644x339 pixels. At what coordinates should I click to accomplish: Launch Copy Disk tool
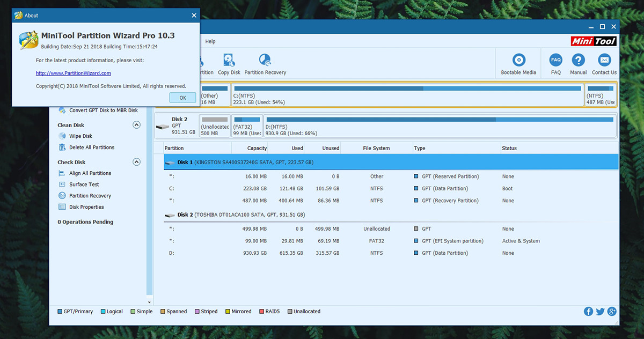tap(229, 64)
